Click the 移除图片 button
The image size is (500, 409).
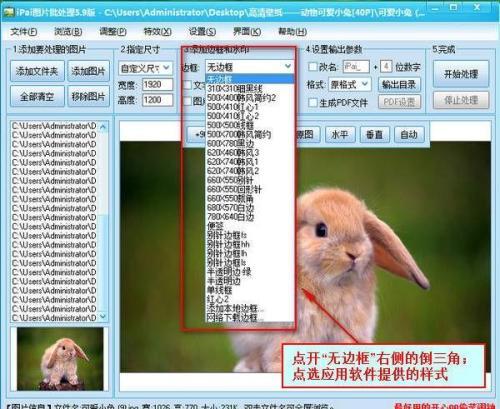(88, 97)
